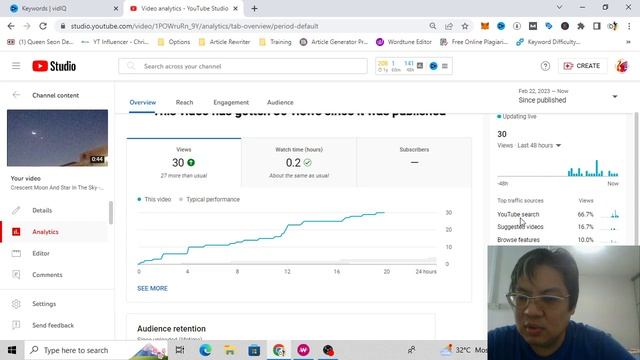Click the video thumbnail in sidebar
The image size is (640, 360).
[x=58, y=138]
